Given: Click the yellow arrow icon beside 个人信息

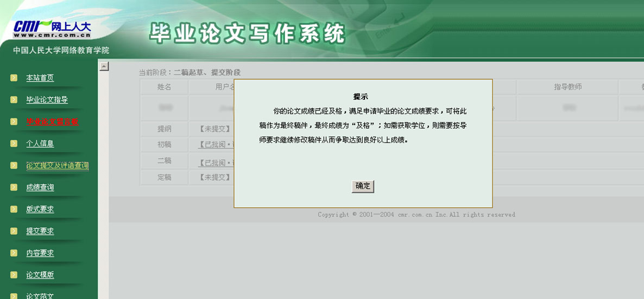Looking at the screenshot, I should [x=14, y=144].
